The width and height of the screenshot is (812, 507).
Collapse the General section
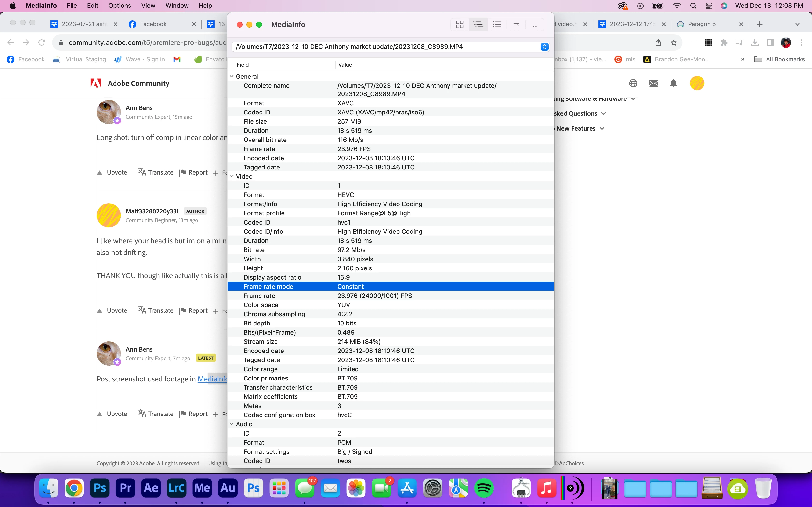[232, 77]
